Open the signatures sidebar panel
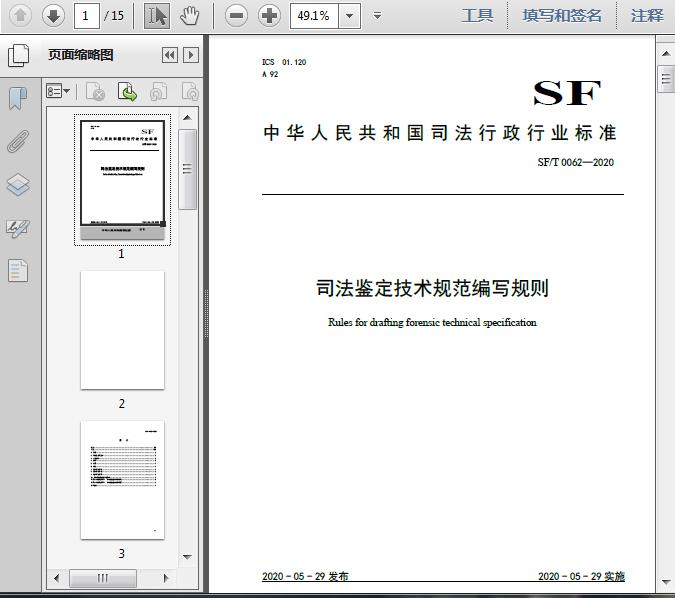The image size is (675, 598). coord(18,228)
